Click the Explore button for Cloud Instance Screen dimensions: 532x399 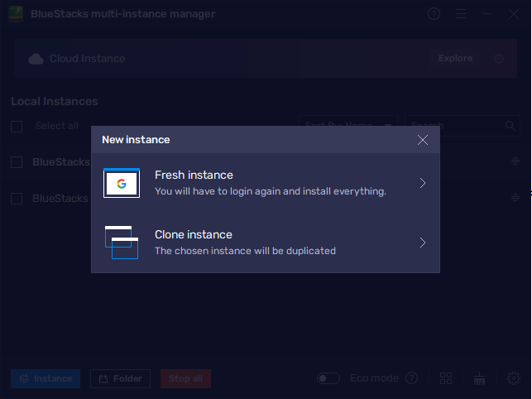[x=455, y=59]
